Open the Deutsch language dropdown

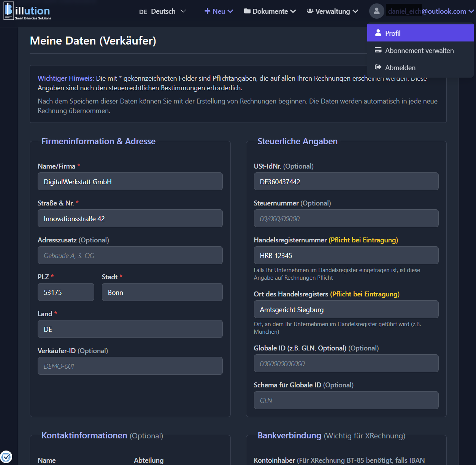coord(162,11)
